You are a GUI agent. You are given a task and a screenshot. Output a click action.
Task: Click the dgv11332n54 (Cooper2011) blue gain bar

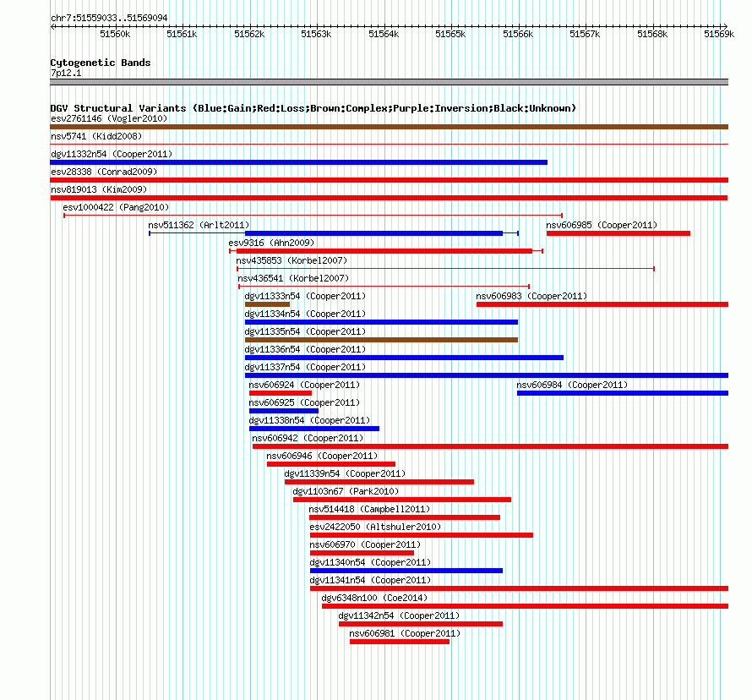(299, 162)
